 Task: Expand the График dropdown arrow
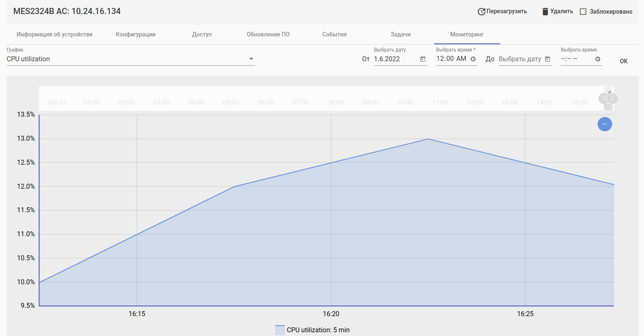(x=251, y=59)
